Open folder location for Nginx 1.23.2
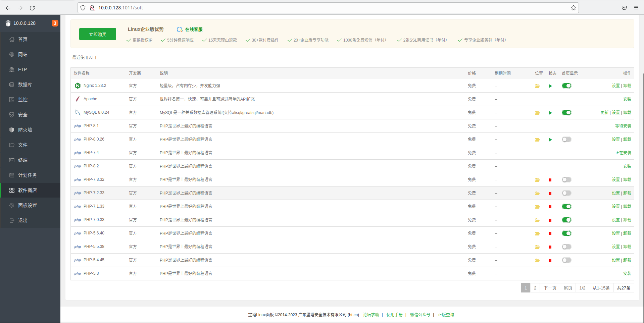Image resolution: width=644 pixels, height=323 pixels. 537,86
